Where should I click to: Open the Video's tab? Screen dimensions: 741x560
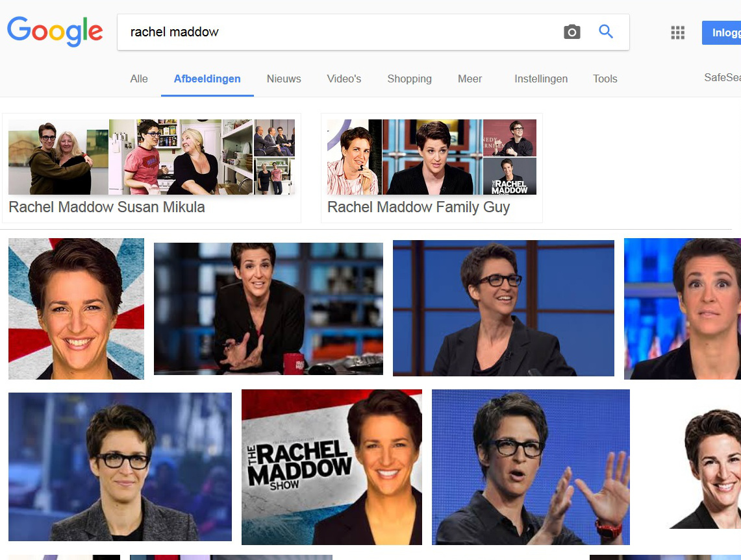tap(344, 79)
